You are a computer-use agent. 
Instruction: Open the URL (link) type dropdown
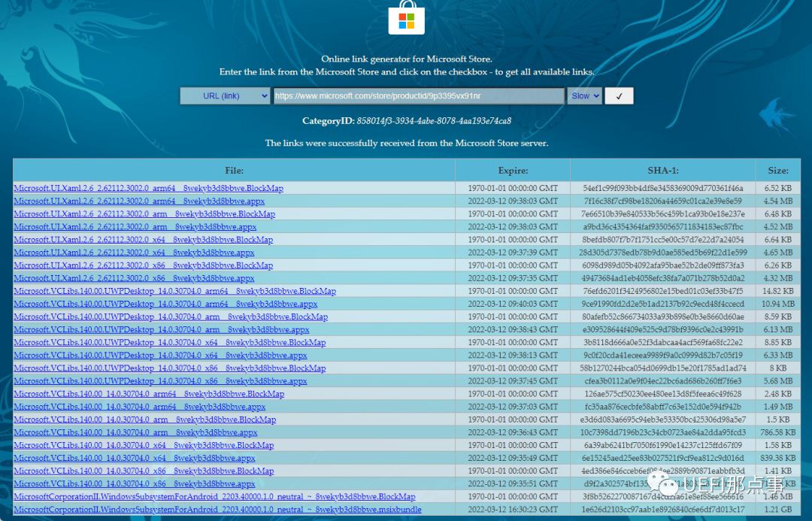point(225,96)
